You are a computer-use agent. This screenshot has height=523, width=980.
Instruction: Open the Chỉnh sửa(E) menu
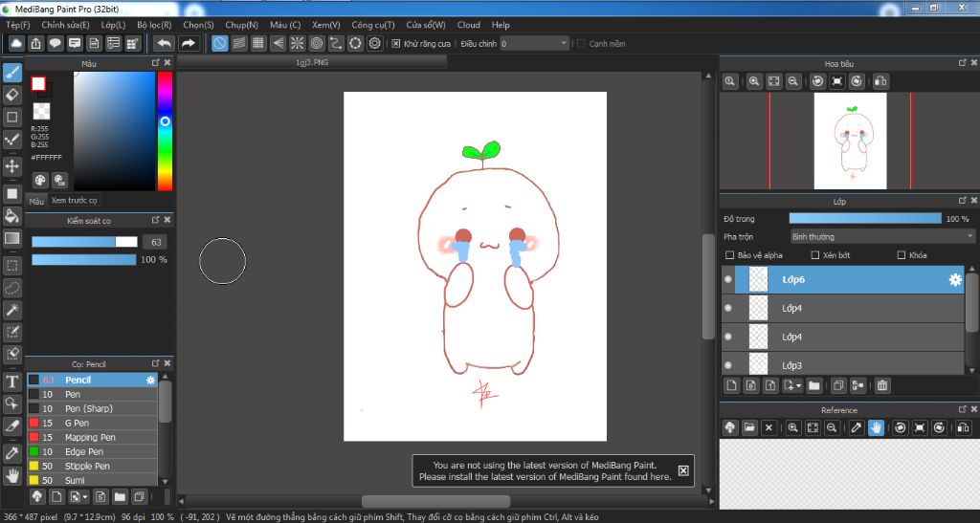point(66,25)
